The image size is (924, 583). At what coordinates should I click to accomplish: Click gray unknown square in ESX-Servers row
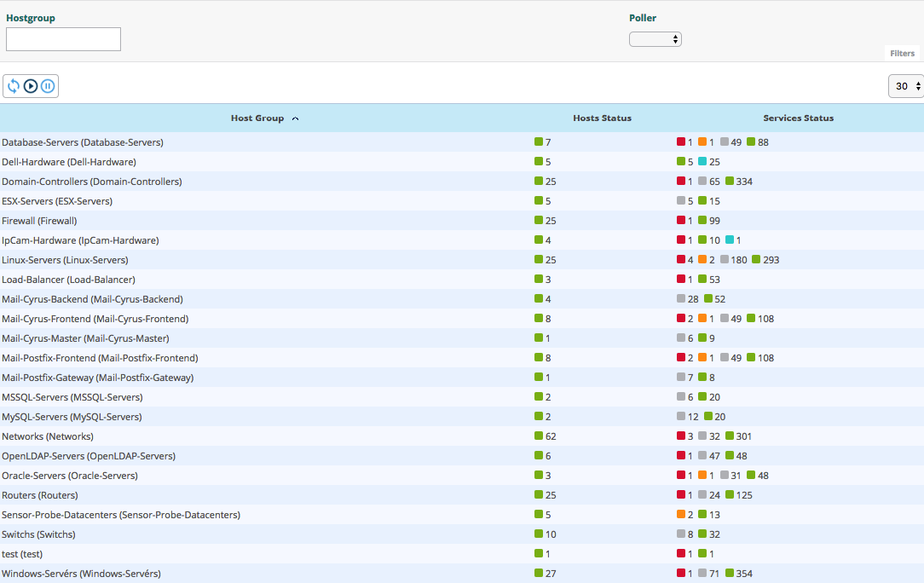click(681, 201)
